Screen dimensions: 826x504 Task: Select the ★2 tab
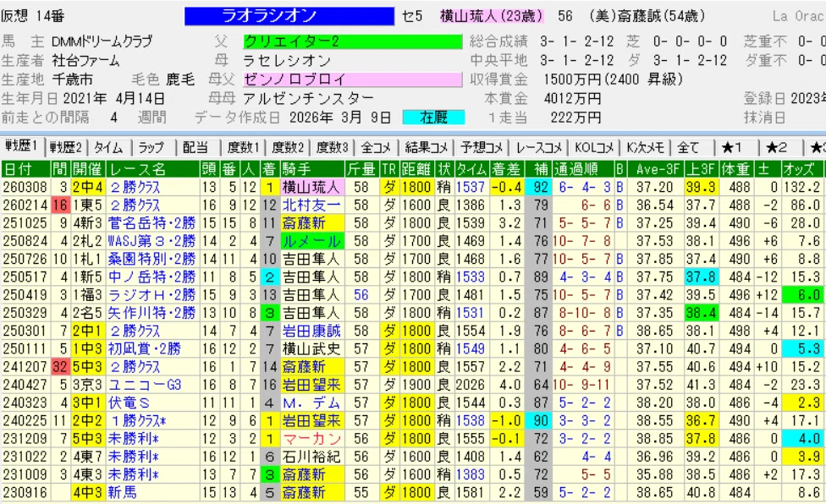point(780,148)
